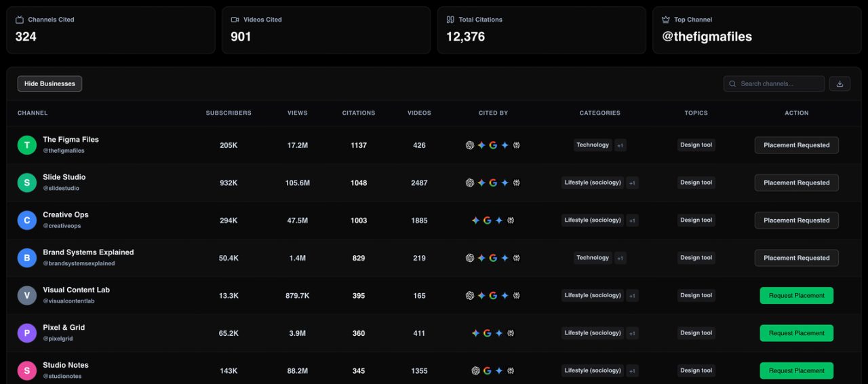This screenshot has width=868, height=384.
Task: Click Technology tag in The Figma Files row
Action: (593, 145)
